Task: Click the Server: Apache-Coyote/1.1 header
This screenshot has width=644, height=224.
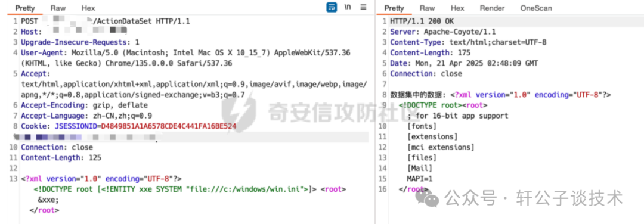Action: point(442,32)
